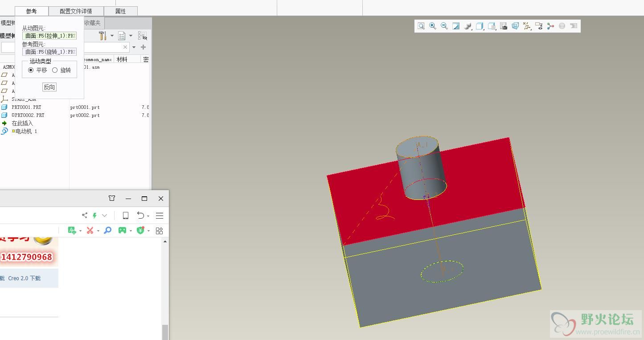The height and width of the screenshot is (340, 644).
Task: Select PRT0002.PRT in the model tree
Action: [x=28, y=115]
